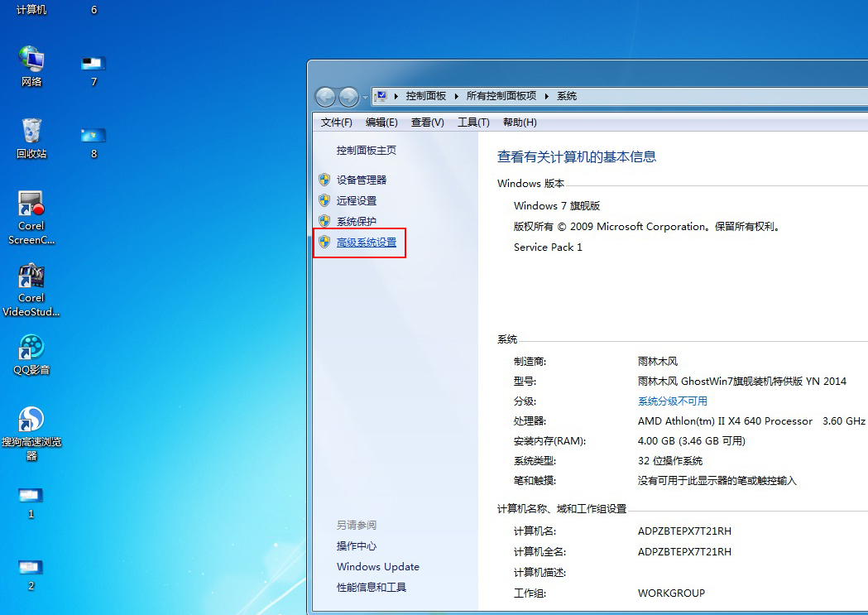This screenshot has width=868, height=615.
Task: Click the Windows Update link
Action: [x=377, y=566]
